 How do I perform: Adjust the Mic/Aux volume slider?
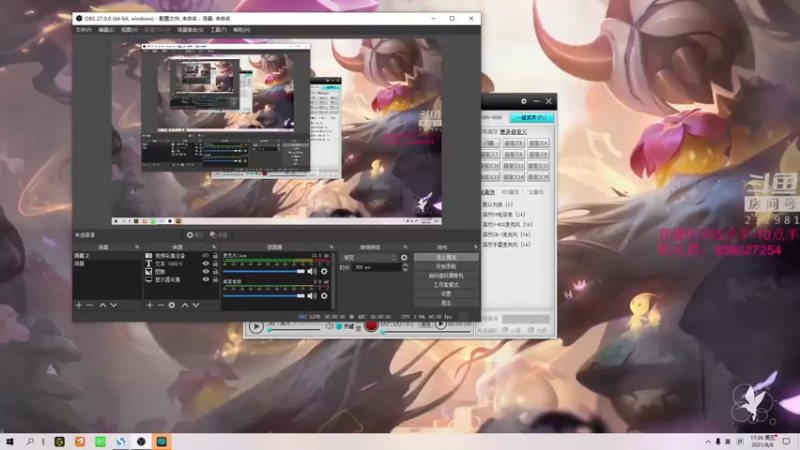click(x=264, y=271)
